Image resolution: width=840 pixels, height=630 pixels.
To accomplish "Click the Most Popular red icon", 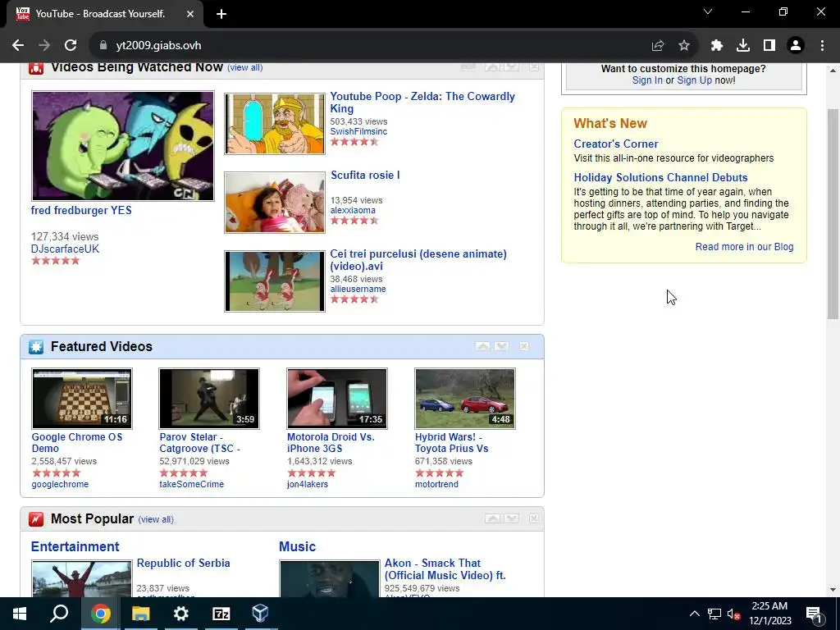I will [36, 519].
